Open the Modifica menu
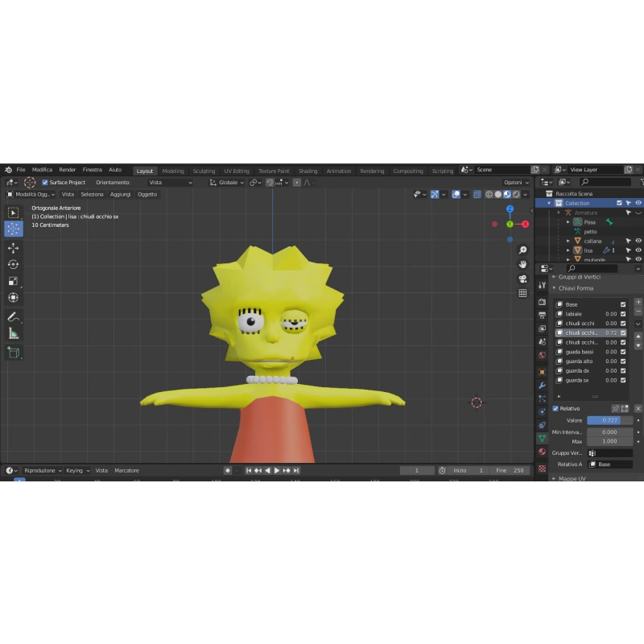 (x=42, y=170)
